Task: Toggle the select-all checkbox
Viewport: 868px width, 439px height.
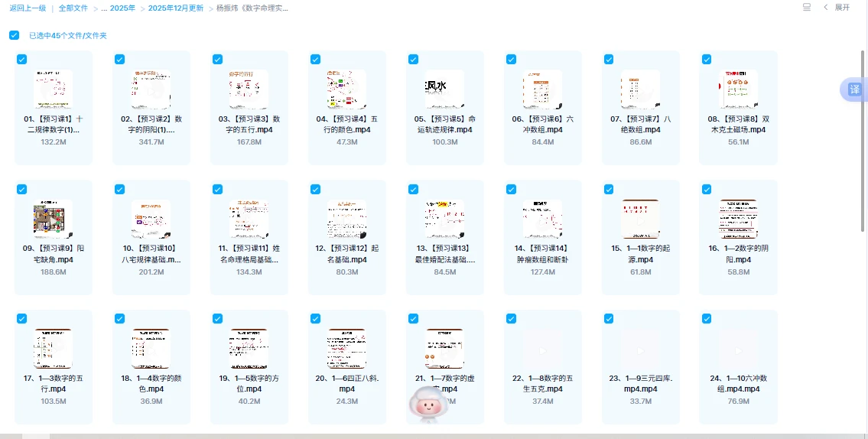Action: click(15, 35)
